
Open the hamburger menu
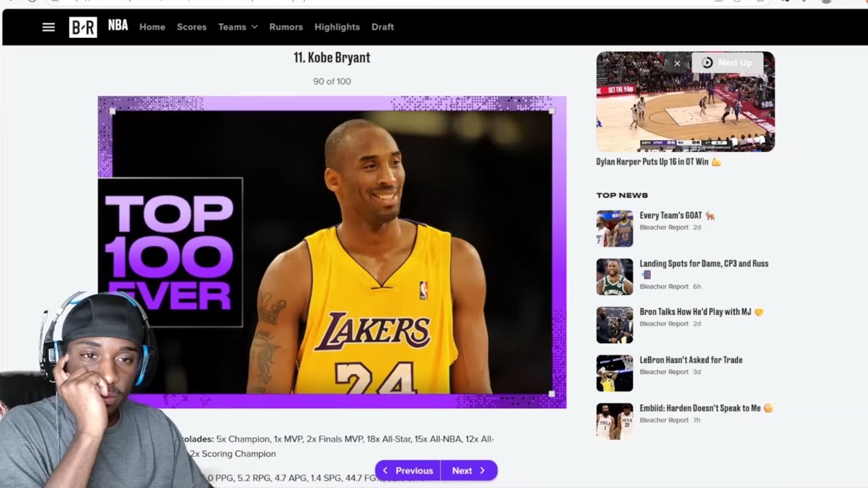[x=48, y=27]
